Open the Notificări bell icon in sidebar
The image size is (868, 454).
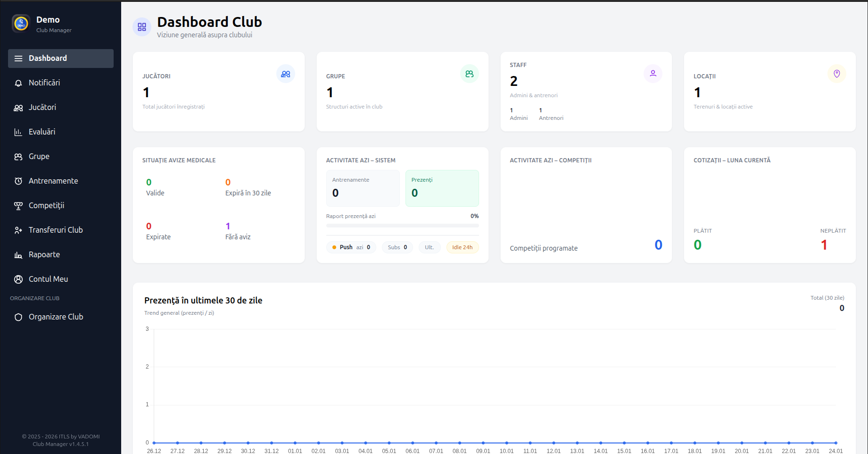(18, 83)
